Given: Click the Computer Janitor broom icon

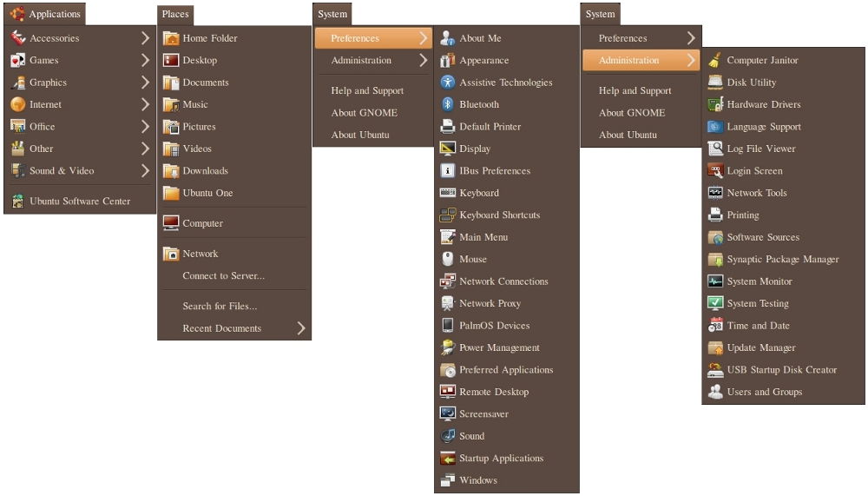Looking at the screenshot, I should pyautogui.click(x=715, y=60).
